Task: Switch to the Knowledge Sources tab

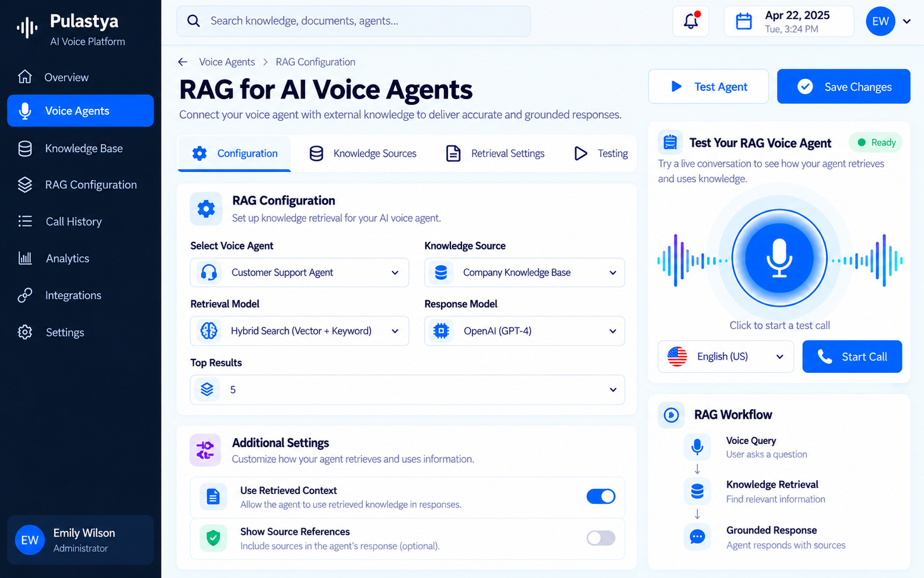Action: point(363,154)
